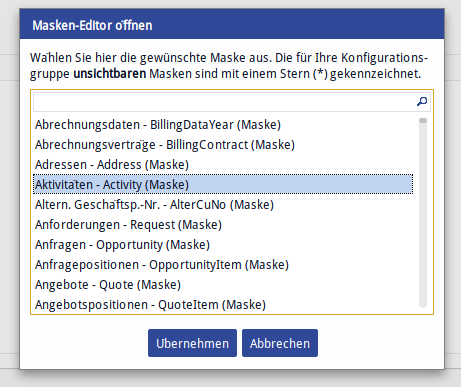Viewport: 461px width, 387px height.
Task: Select Abrechnungsverträge - BillingContract mask
Action: click(223, 145)
